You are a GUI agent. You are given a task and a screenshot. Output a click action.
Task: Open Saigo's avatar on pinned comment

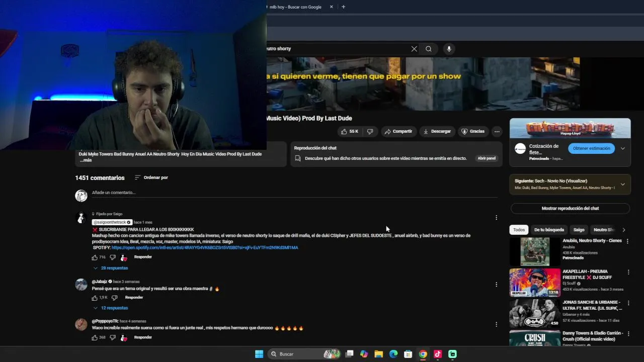coord(81,218)
